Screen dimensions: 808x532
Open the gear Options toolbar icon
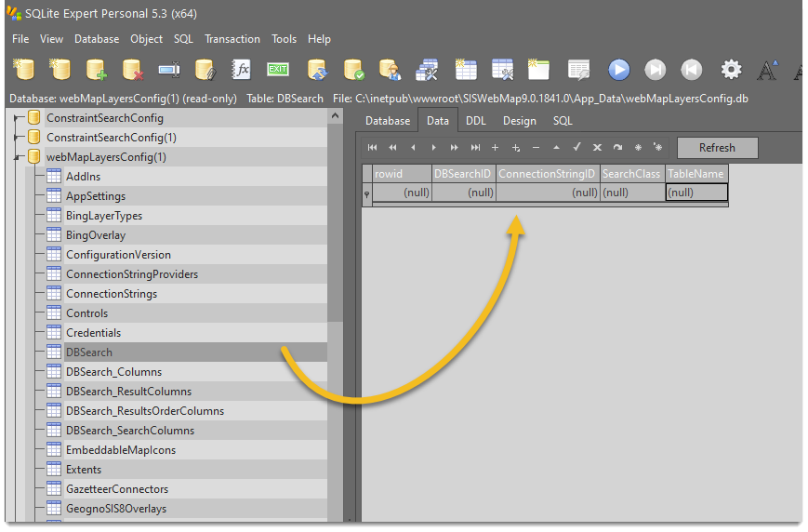pyautogui.click(x=731, y=70)
